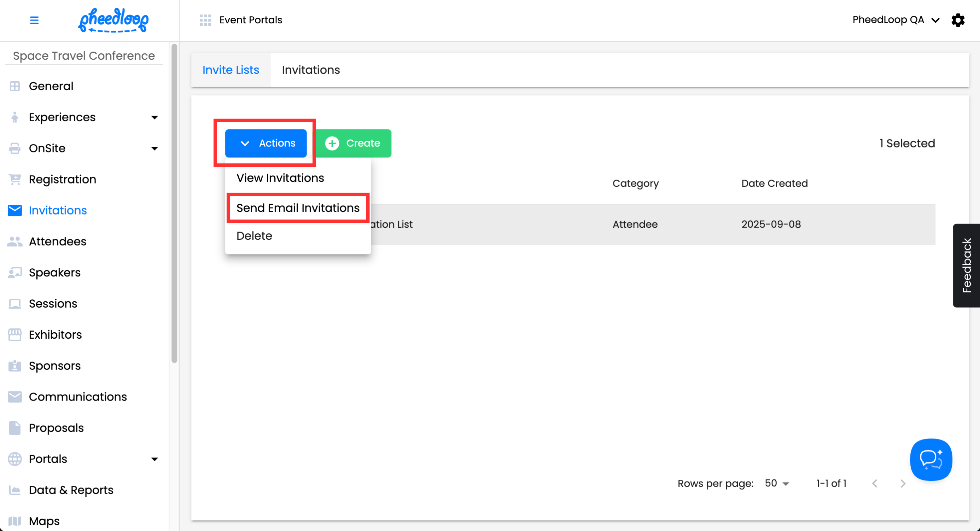980x531 pixels.
Task: Click the Registration cart icon
Action: point(15,179)
